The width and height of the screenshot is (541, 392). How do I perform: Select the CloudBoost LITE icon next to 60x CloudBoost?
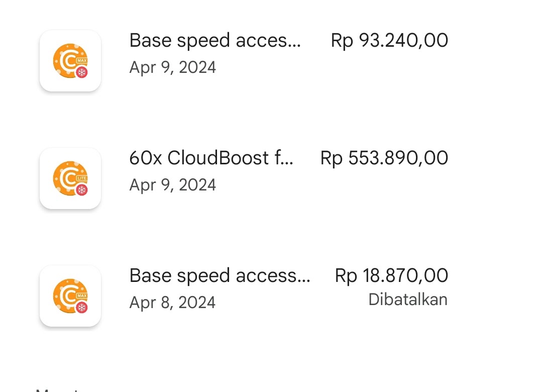(70, 178)
